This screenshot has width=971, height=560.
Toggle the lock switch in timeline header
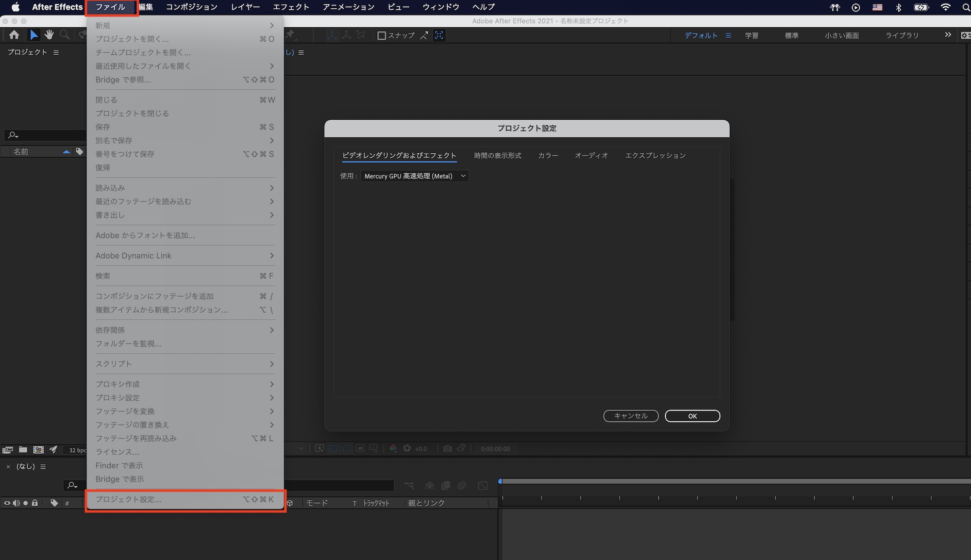(34, 503)
